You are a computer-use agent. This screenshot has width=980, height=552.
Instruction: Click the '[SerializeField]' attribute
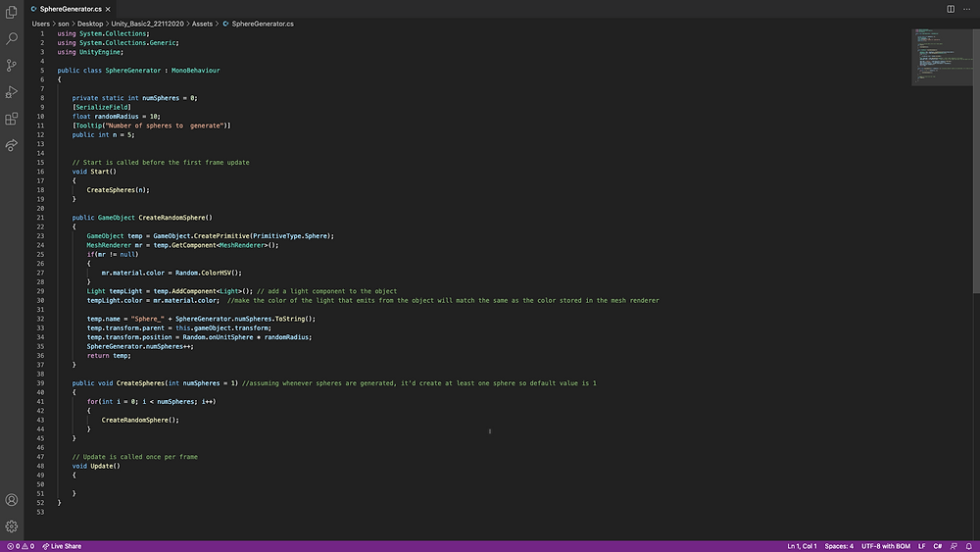point(101,108)
